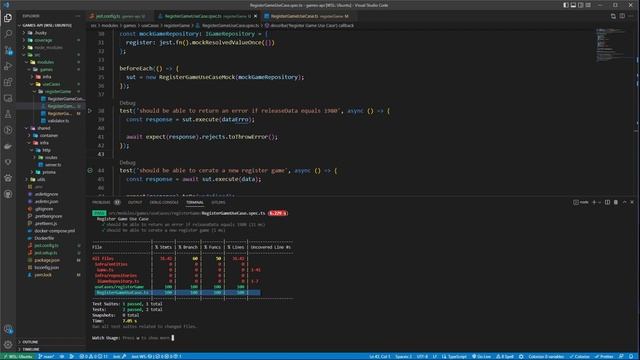Click the passed test glyph beside line 44
The height and width of the screenshot is (360, 640).
pyautogui.click(x=90, y=171)
